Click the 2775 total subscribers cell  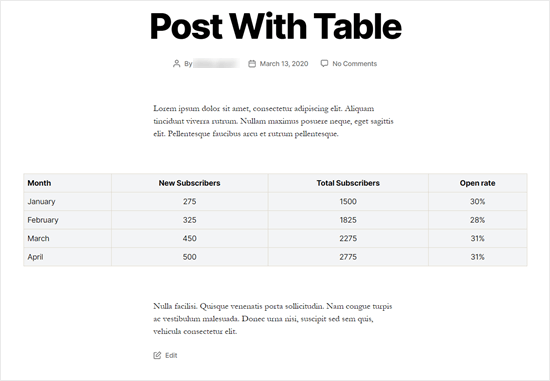(x=348, y=257)
